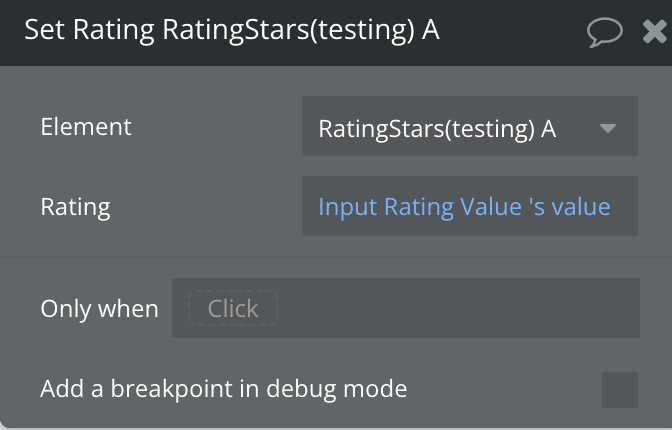672x430 pixels.
Task: Click the dark title bar's empty area
Action: pos(510,32)
